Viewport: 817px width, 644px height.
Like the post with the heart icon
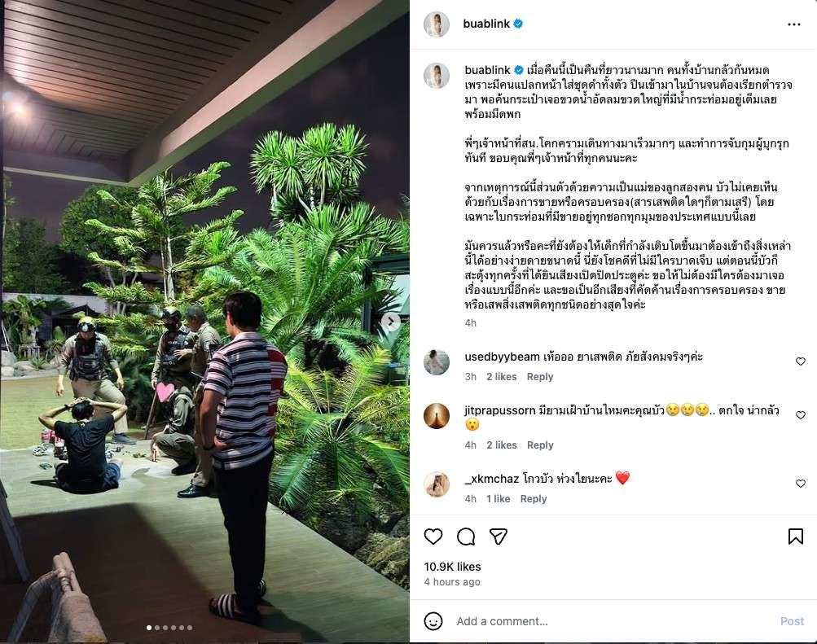click(433, 537)
